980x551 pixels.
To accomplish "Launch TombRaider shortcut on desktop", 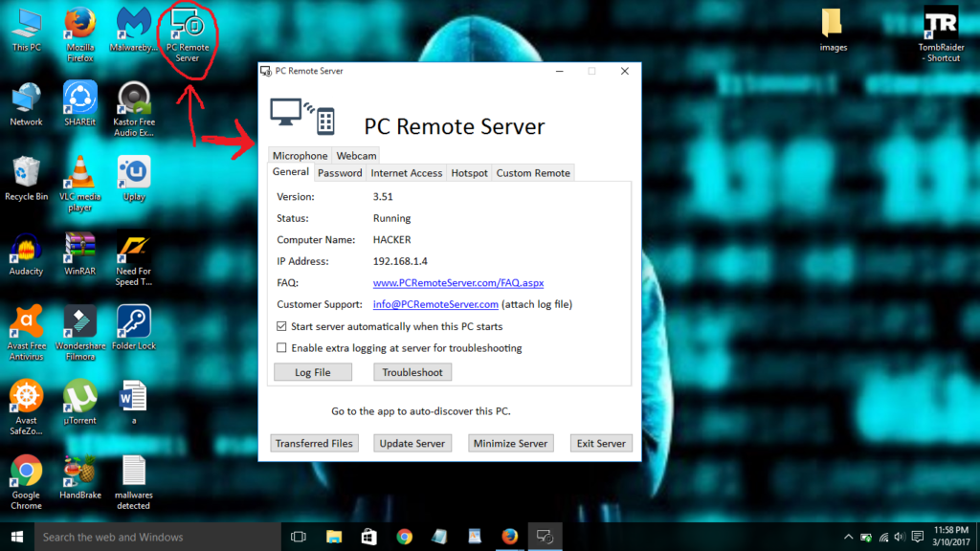I will pyautogui.click(x=942, y=35).
